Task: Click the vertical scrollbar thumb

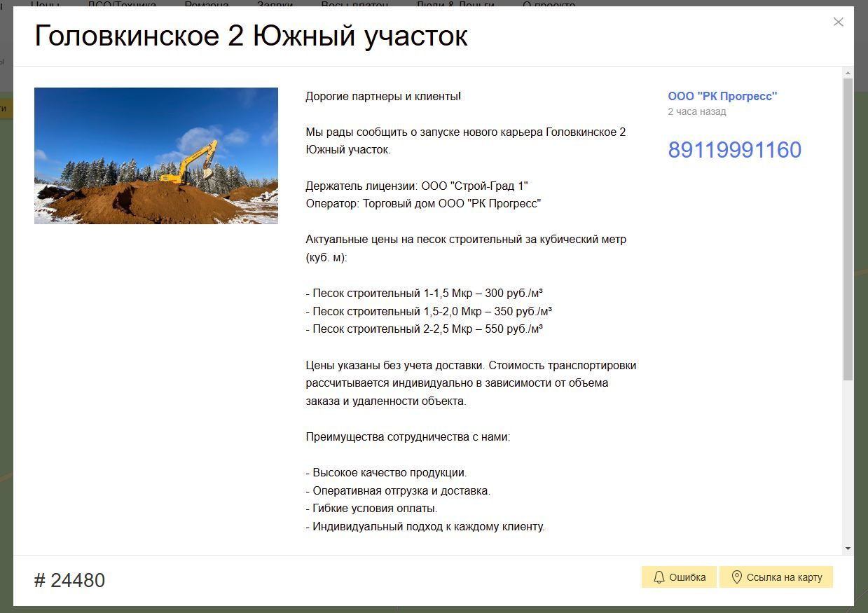Action: click(848, 228)
